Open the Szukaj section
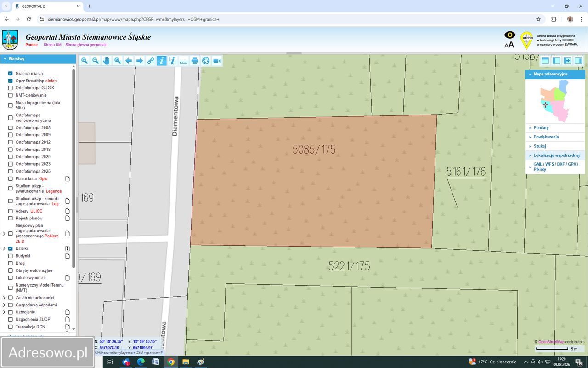 (x=539, y=146)
